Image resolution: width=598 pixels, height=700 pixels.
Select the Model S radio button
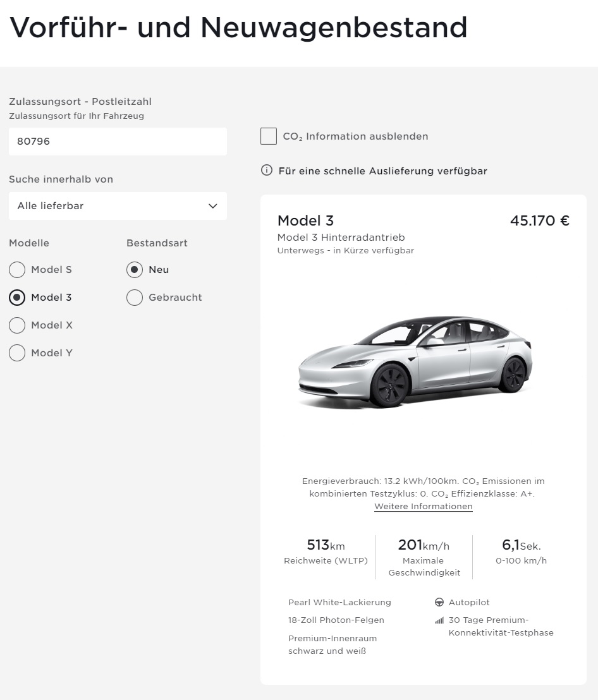[17, 270]
